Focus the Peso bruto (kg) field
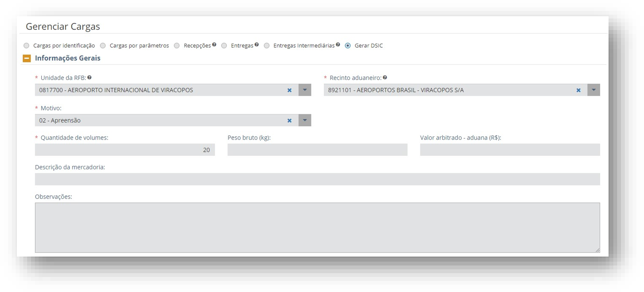The height and width of the screenshot is (292, 644). pyautogui.click(x=317, y=150)
